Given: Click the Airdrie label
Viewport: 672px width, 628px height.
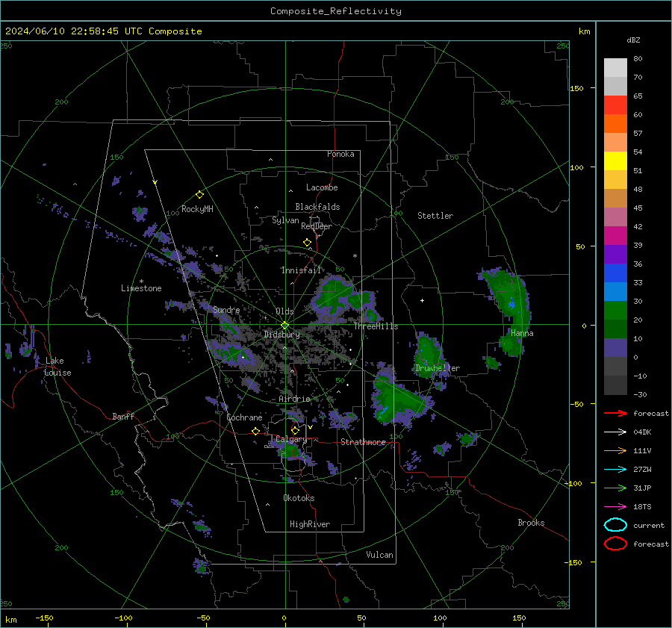Looking at the screenshot, I should [x=294, y=399].
